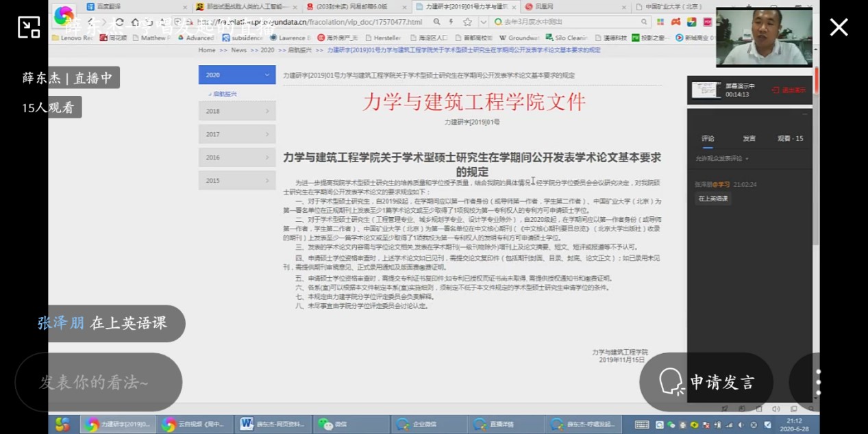Open the Lenovo bookmark folder
The height and width of the screenshot is (434, 868).
73,38
